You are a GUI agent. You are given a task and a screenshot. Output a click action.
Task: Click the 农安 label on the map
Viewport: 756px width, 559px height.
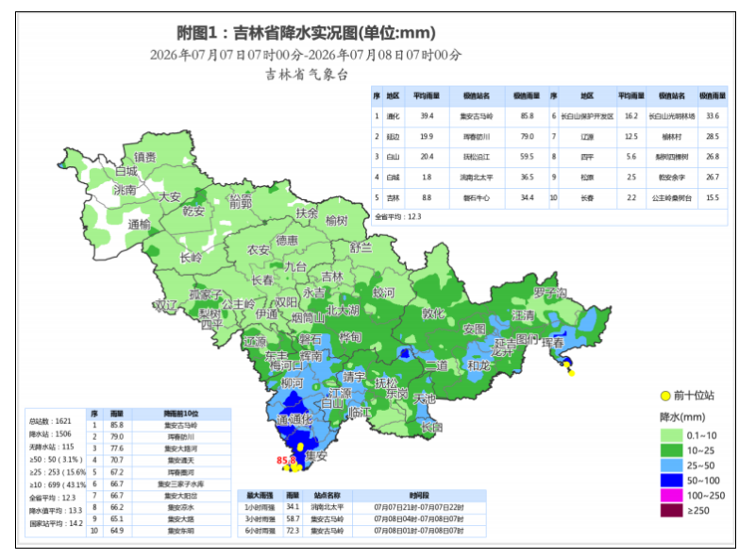coord(258,250)
